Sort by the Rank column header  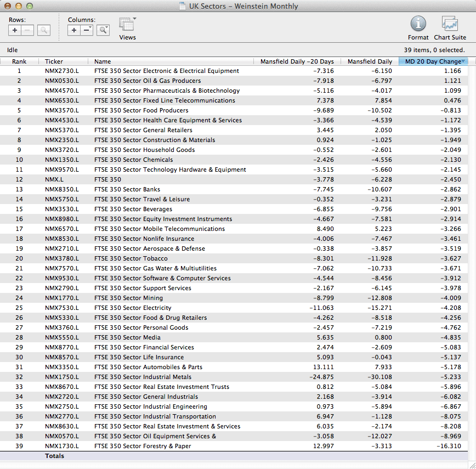point(19,61)
